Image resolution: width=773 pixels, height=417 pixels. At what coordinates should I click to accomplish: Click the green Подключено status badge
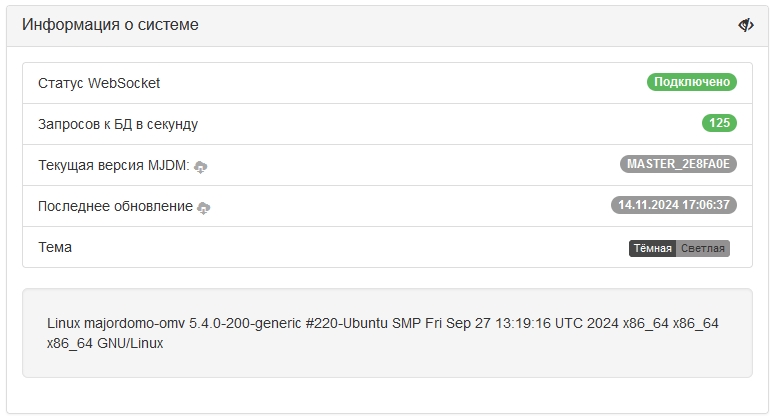pyautogui.click(x=691, y=82)
